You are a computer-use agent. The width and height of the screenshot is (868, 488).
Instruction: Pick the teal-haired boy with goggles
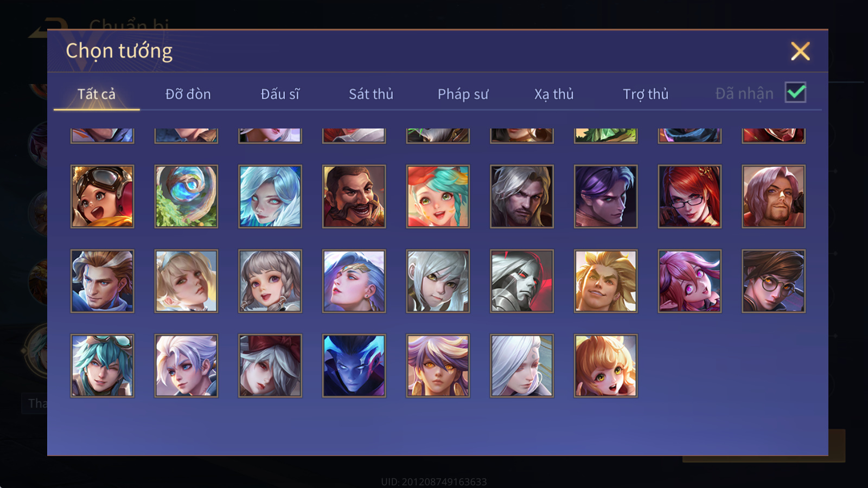[x=102, y=365]
